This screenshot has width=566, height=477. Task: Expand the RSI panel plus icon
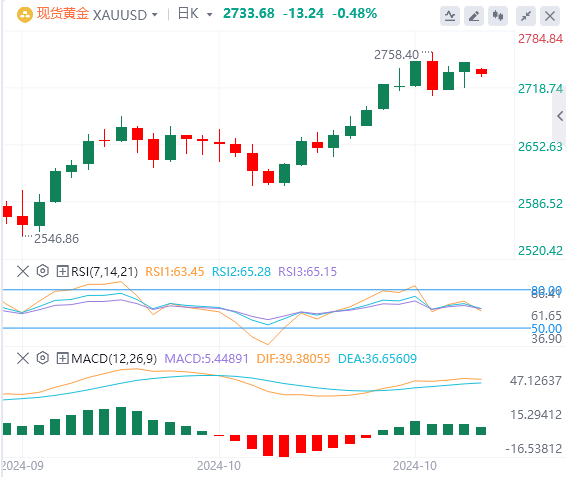pyautogui.click(x=62, y=271)
